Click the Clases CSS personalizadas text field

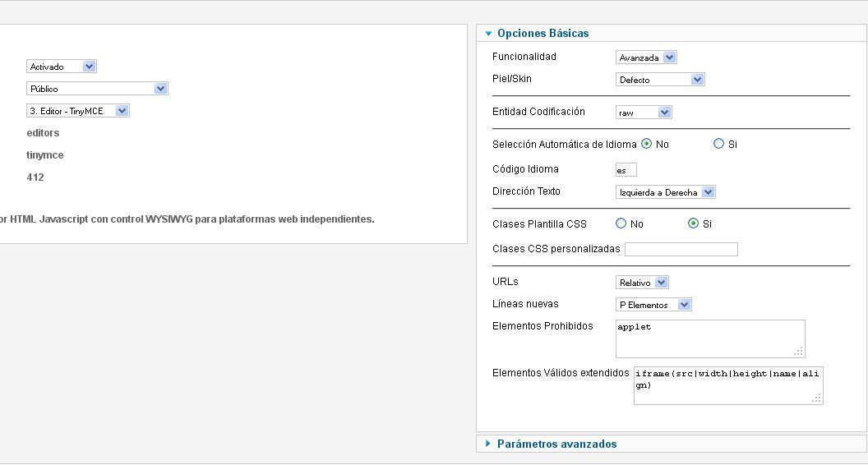pos(681,249)
